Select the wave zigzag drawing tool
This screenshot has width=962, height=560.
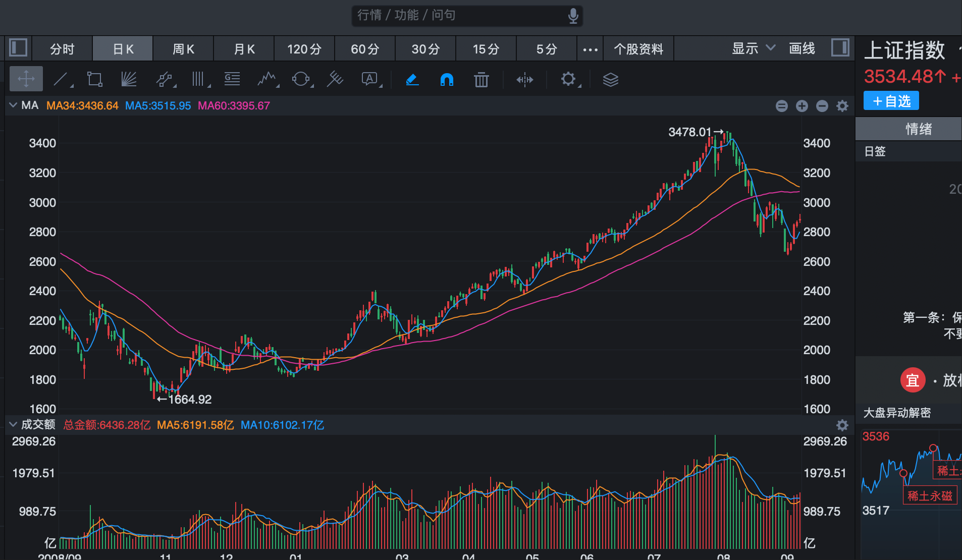[x=267, y=79]
